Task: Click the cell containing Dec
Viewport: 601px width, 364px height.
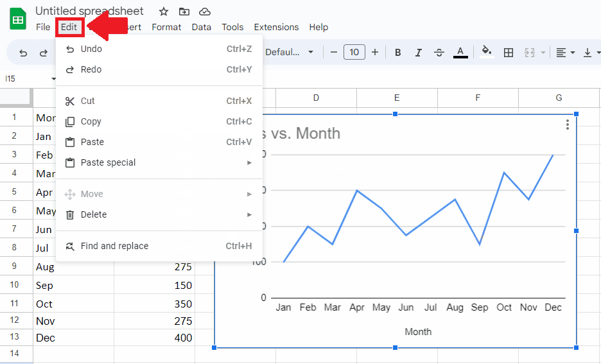Action: pyautogui.click(x=73, y=338)
